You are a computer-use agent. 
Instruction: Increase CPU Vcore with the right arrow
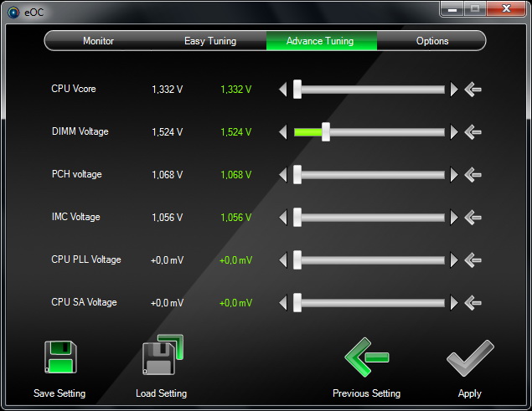click(454, 90)
